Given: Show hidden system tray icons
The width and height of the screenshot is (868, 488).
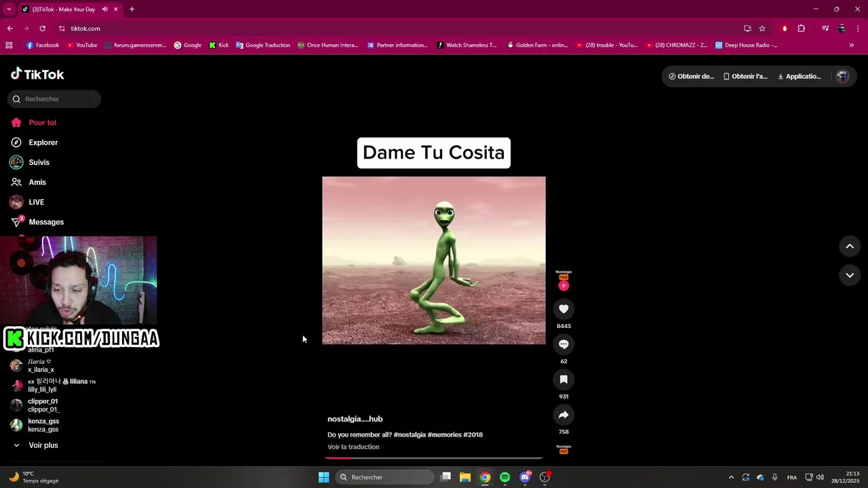Looking at the screenshot, I should [731, 477].
